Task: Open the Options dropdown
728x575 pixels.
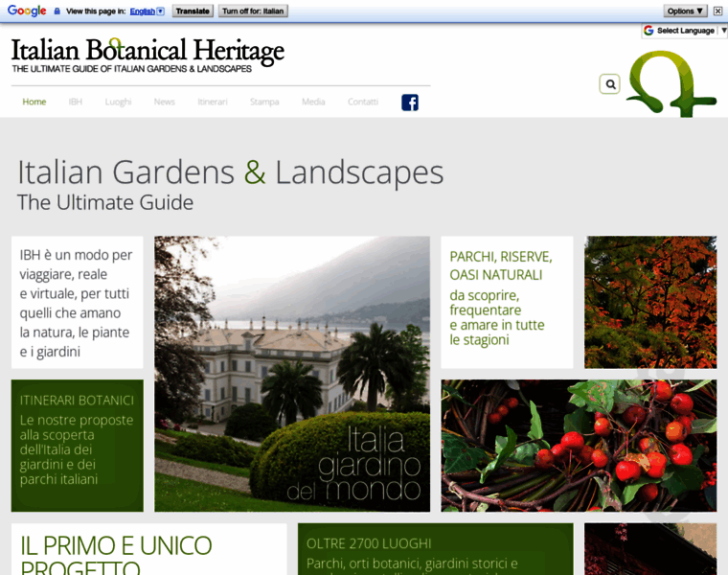Action: (685, 11)
